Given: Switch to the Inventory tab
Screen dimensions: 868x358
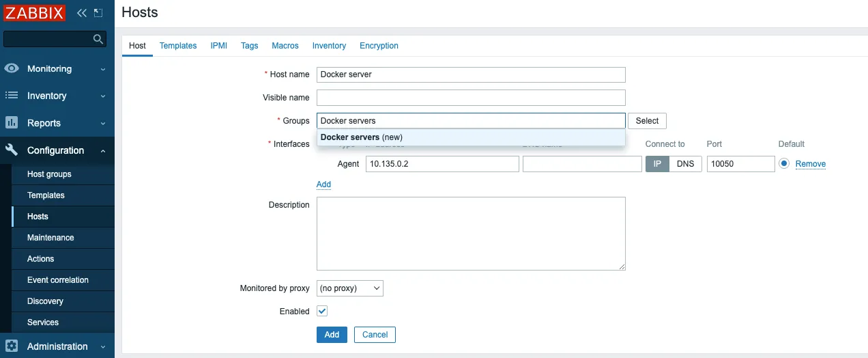Looking at the screenshot, I should pyautogui.click(x=329, y=46).
